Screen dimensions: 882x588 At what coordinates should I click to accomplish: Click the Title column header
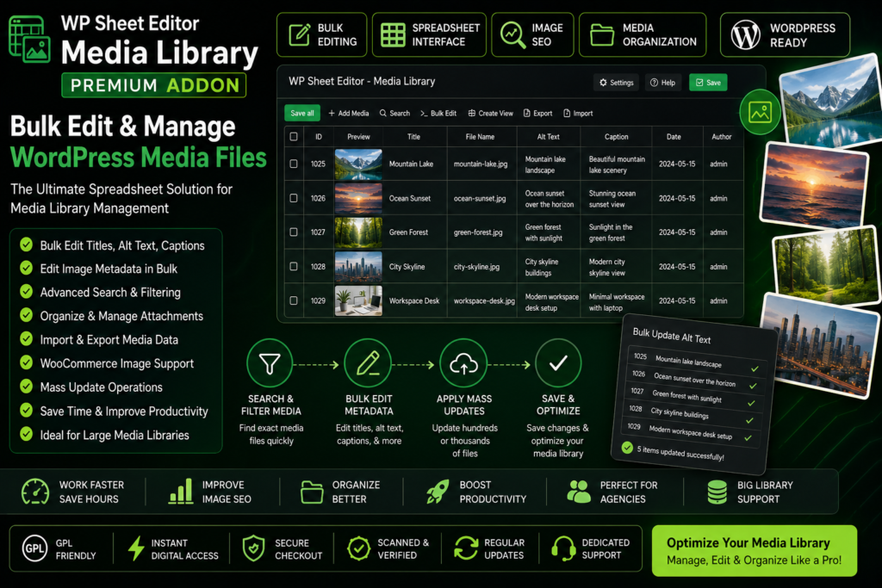pos(413,137)
